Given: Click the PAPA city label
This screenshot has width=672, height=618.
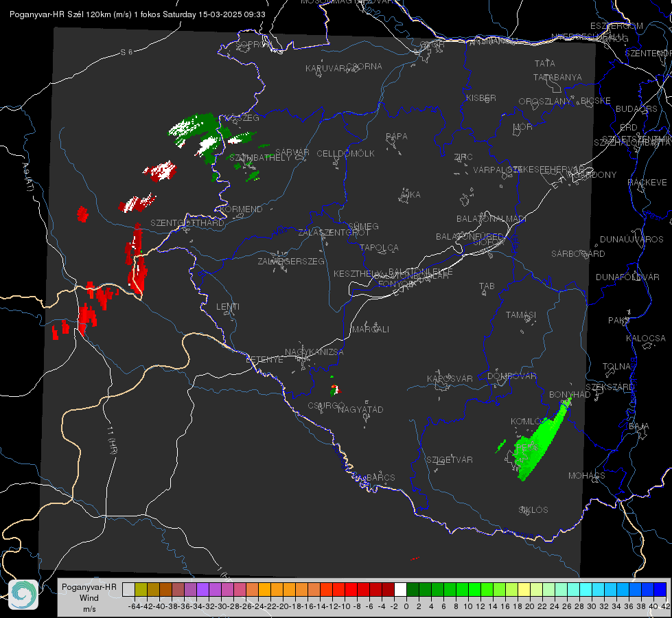Looking at the screenshot, I should click(397, 137).
